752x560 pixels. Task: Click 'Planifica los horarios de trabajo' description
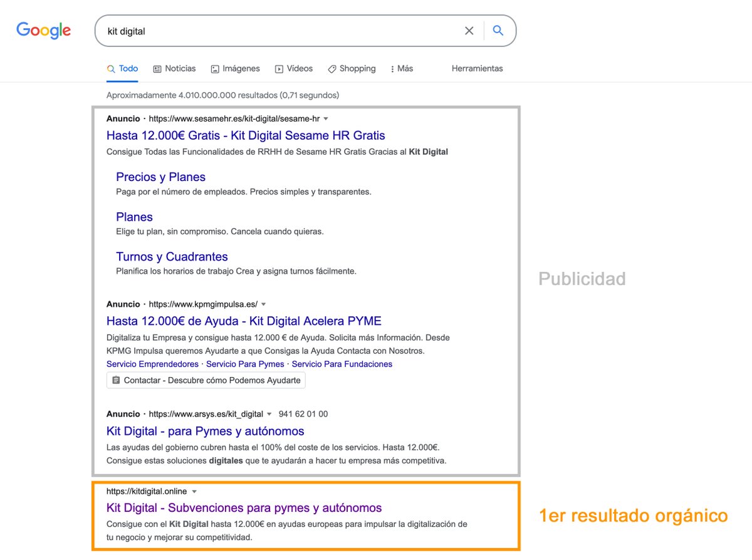coord(236,271)
